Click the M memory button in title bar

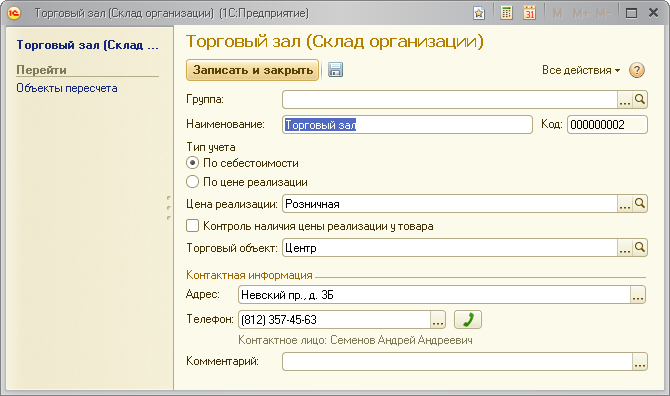557,14
